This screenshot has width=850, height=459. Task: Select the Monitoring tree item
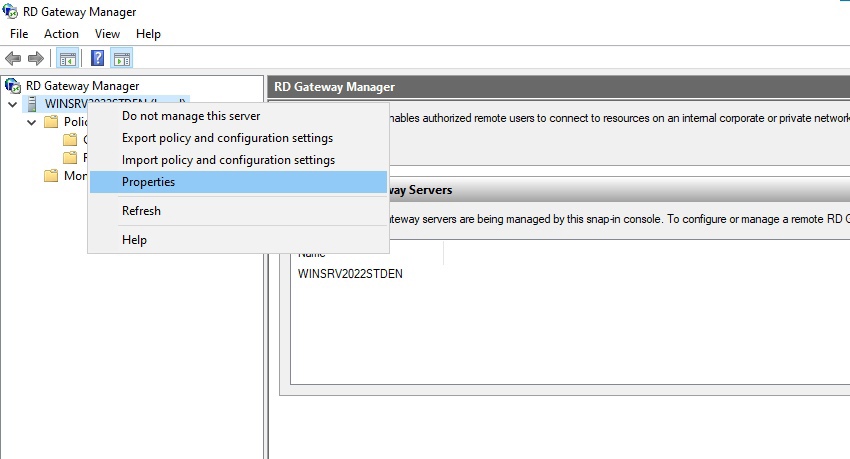click(75, 176)
